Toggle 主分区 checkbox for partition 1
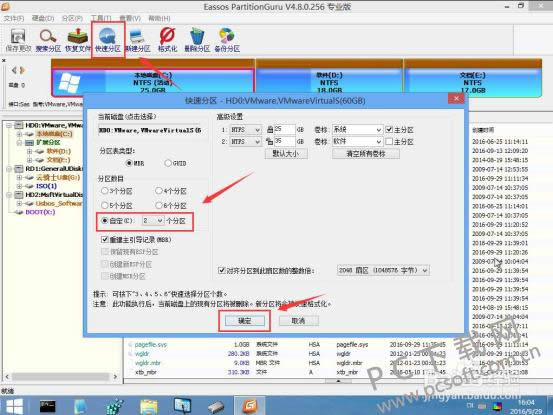 [x=389, y=130]
